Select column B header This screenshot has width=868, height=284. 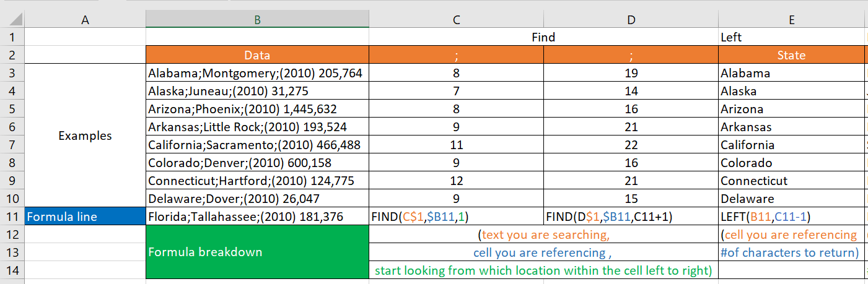257,19
